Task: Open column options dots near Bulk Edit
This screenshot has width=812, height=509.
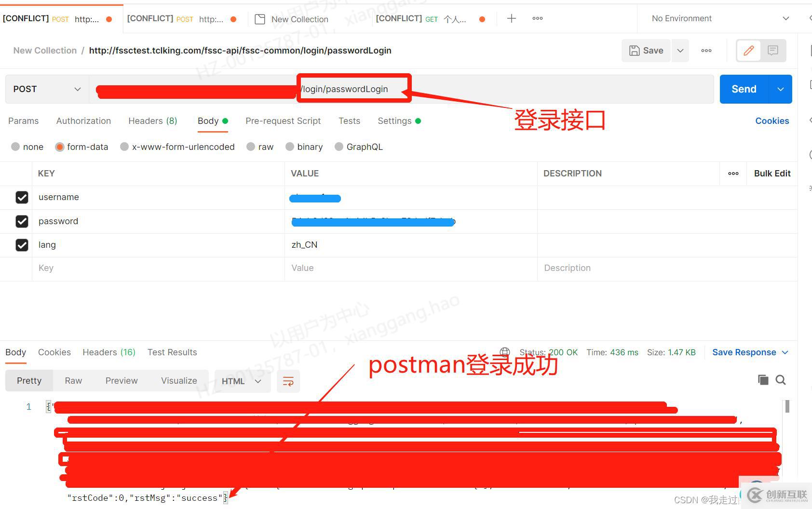Action: (x=733, y=174)
